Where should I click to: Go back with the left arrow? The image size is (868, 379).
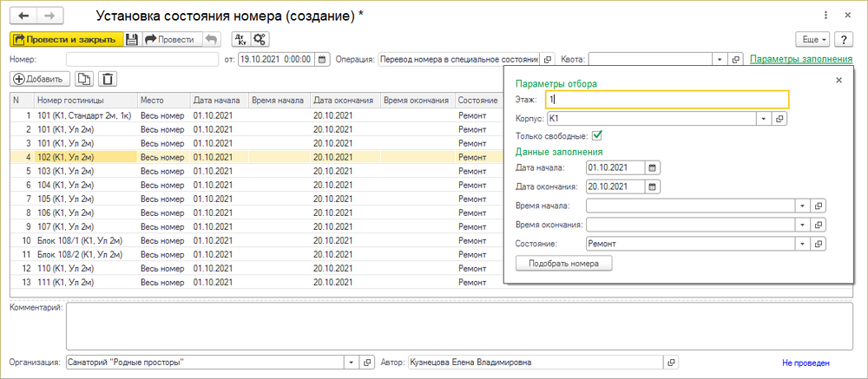click(23, 16)
